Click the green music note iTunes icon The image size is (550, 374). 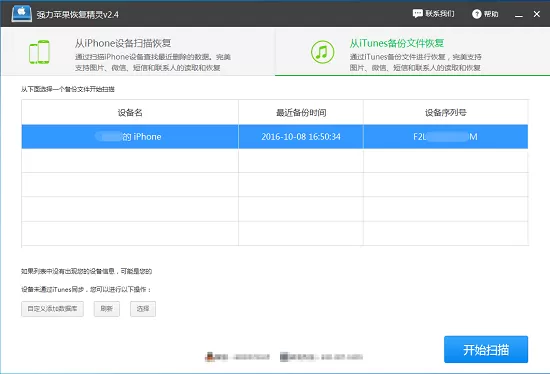coord(322,52)
